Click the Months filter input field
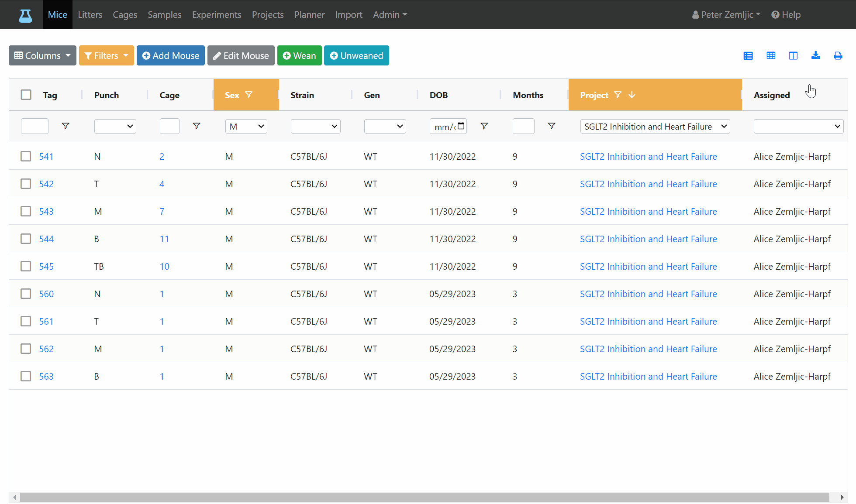The image size is (856, 504). tap(524, 126)
